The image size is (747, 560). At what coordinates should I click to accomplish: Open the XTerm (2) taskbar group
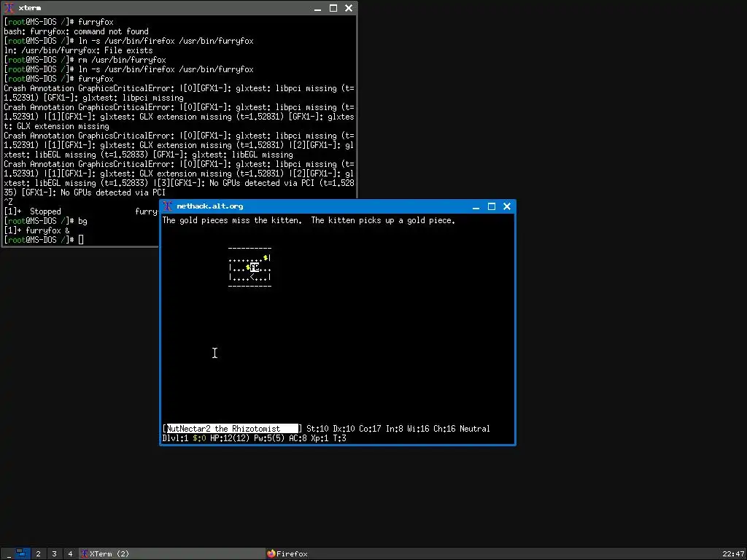171,553
